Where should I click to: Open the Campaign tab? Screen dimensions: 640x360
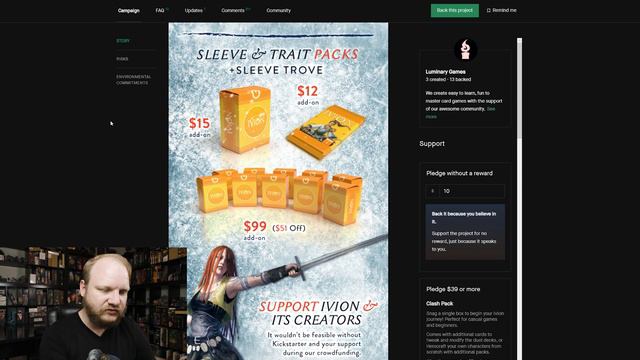tap(129, 11)
